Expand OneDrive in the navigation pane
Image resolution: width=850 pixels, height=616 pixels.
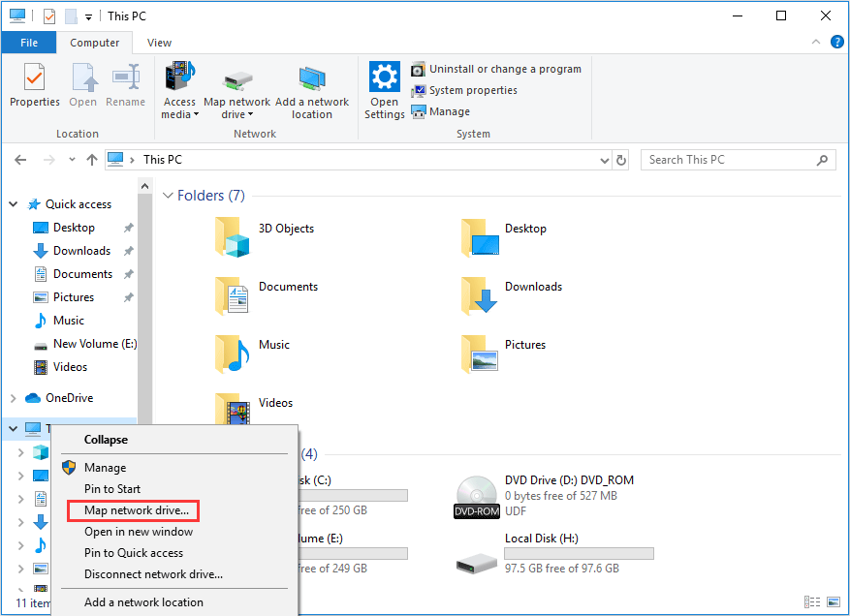click(16, 397)
